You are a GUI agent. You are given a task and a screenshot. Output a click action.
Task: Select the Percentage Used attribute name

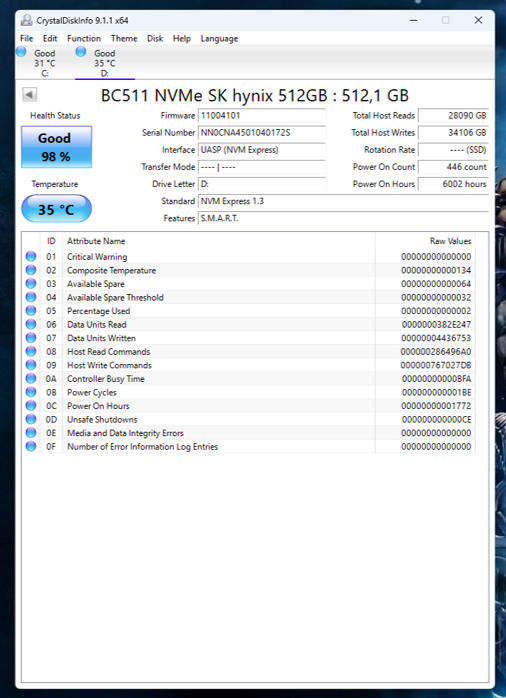(x=98, y=311)
